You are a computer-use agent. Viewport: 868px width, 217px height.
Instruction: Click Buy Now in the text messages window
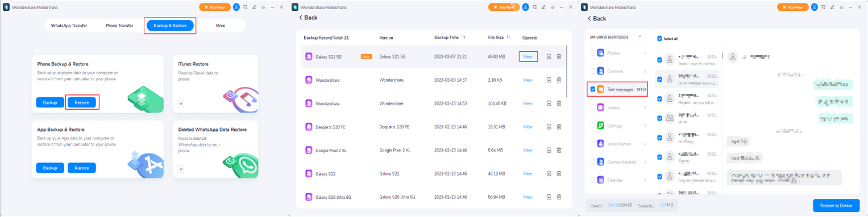[793, 7]
